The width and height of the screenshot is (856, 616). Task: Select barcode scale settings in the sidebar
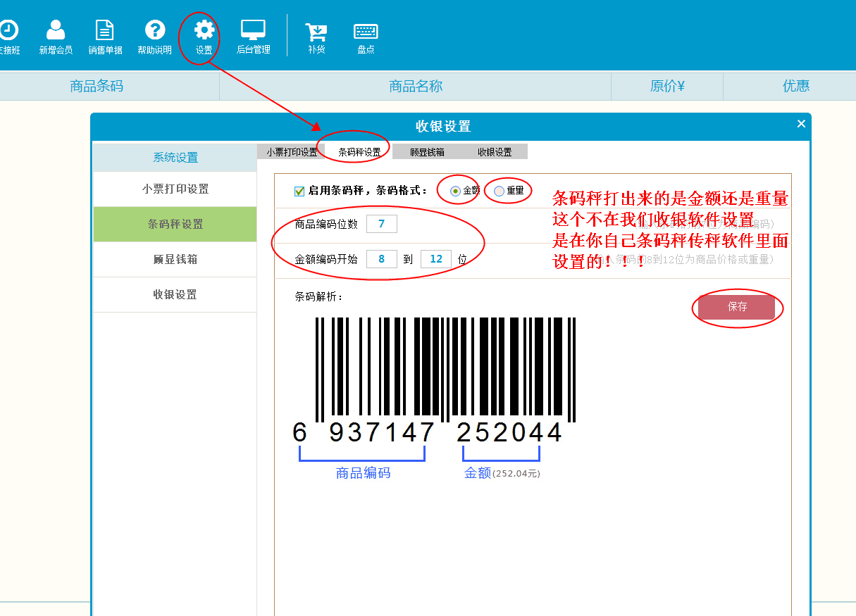(175, 225)
